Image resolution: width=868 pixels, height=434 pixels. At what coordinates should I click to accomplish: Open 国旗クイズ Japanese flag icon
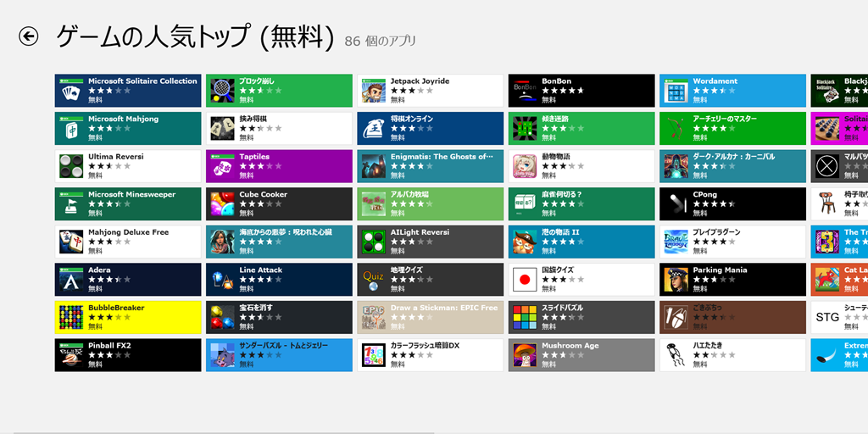(525, 280)
